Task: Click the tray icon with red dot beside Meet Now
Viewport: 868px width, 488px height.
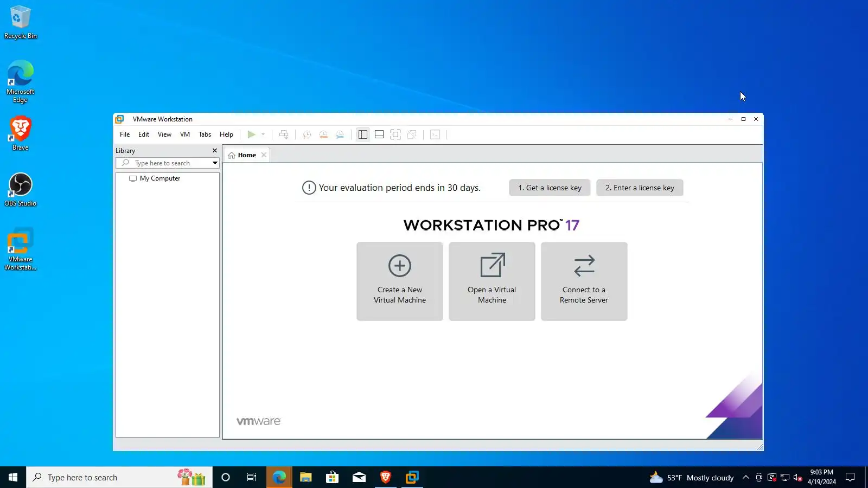Action: click(x=772, y=477)
